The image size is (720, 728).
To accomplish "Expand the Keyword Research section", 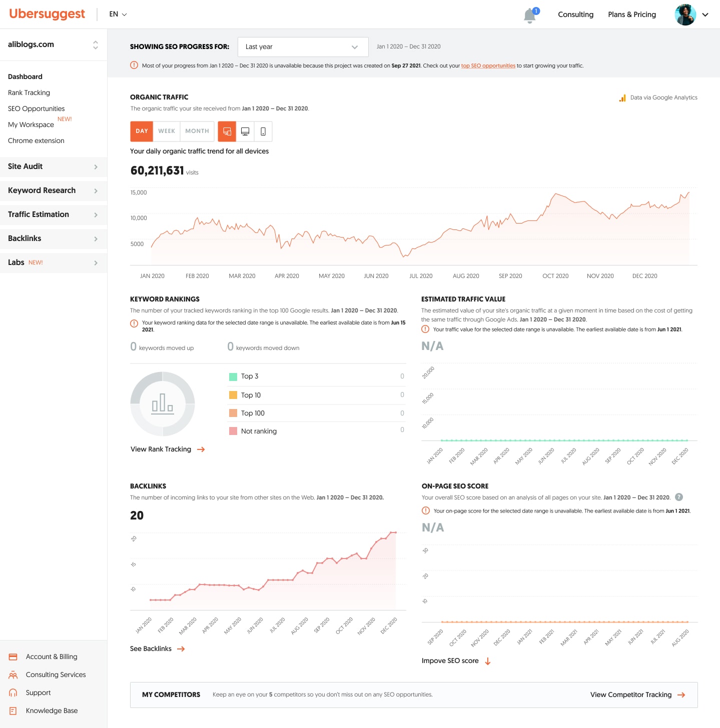I will 54,190.
